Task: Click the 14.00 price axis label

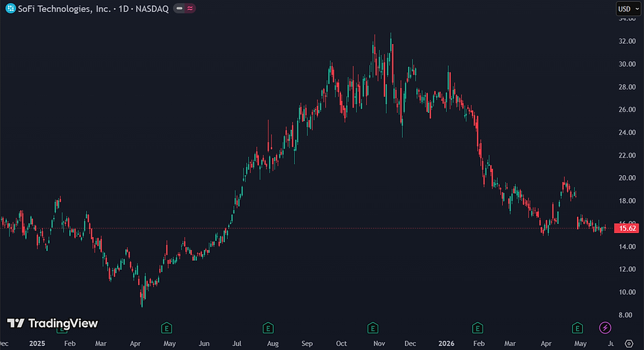Action: click(x=627, y=247)
